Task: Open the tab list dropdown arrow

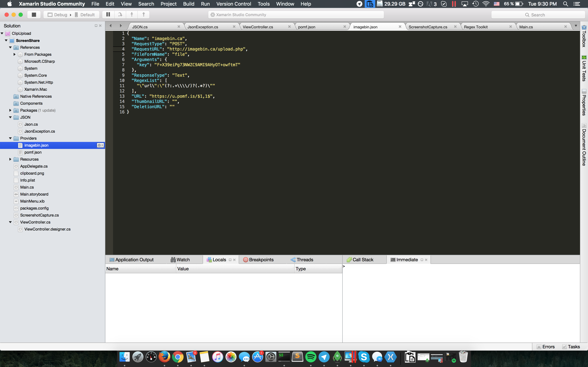Action: click(576, 26)
